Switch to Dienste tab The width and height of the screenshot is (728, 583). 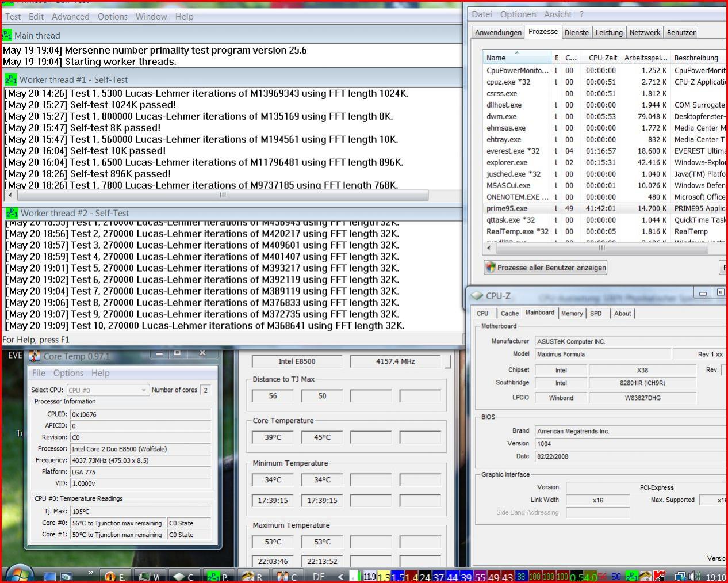pyautogui.click(x=577, y=33)
